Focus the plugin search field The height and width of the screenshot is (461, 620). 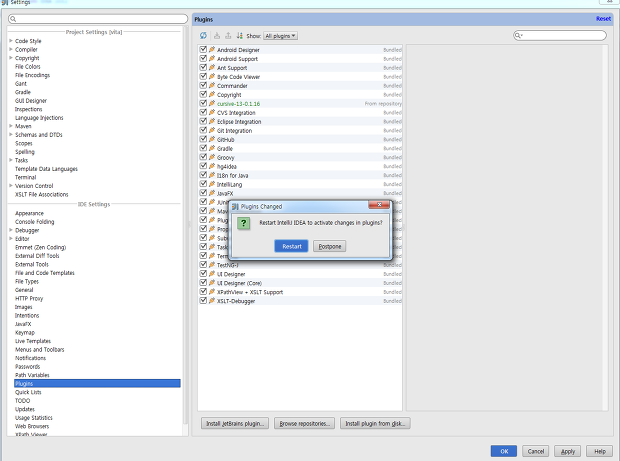[x=560, y=36]
